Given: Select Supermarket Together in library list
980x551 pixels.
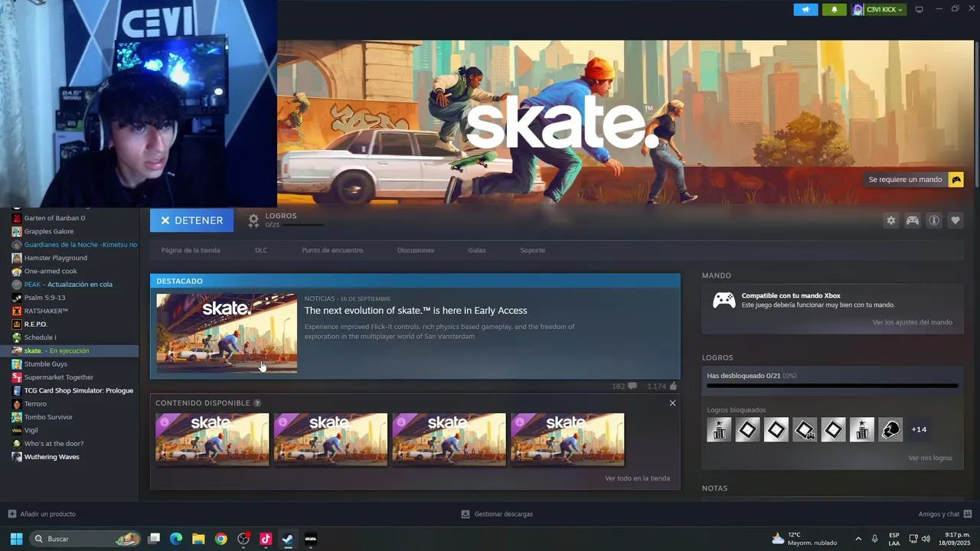Looking at the screenshot, I should tap(59, 377).
